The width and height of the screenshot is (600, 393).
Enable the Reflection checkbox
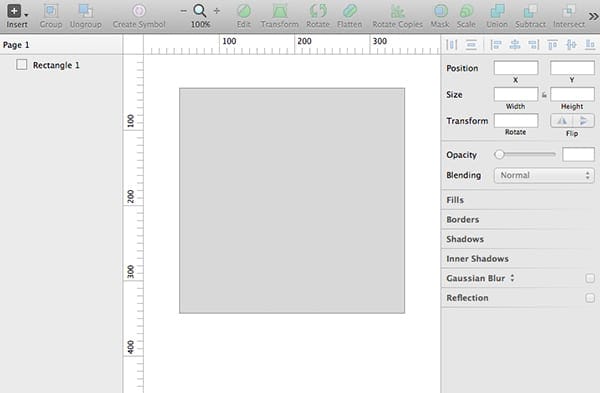tap(590, 298)
